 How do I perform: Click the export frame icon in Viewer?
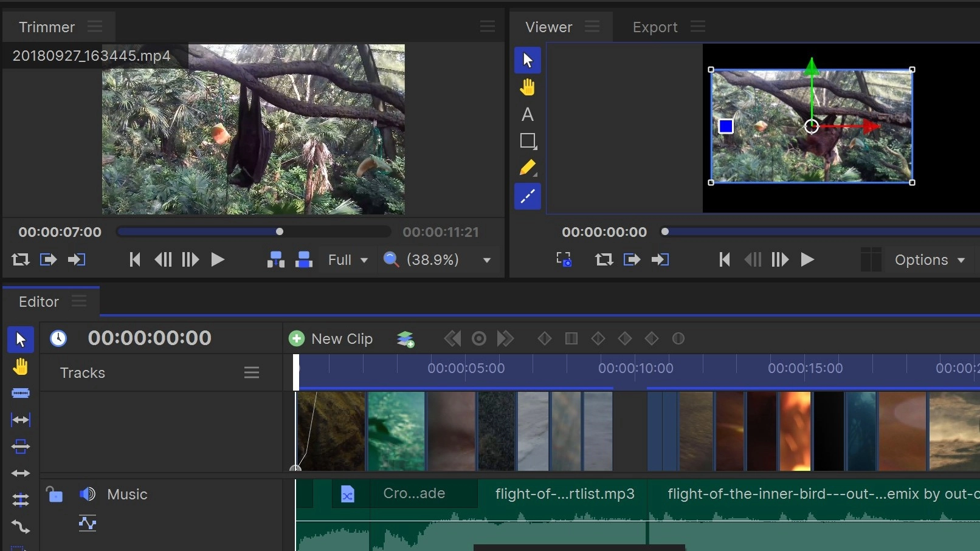(564, 260)
